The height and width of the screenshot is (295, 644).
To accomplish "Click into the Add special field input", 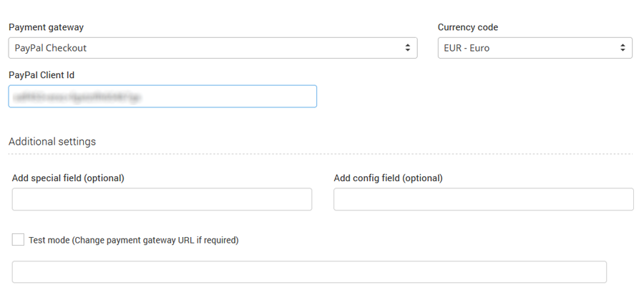I will (162, 199).
